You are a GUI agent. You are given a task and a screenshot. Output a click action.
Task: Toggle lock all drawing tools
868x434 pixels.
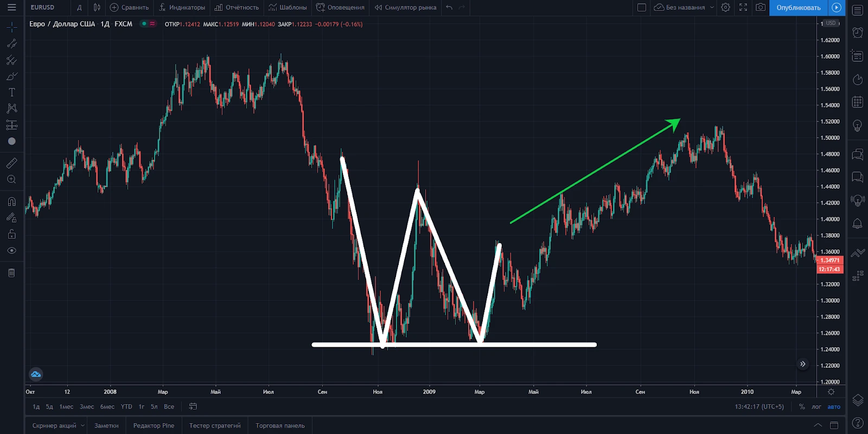(x=11, y=234)
